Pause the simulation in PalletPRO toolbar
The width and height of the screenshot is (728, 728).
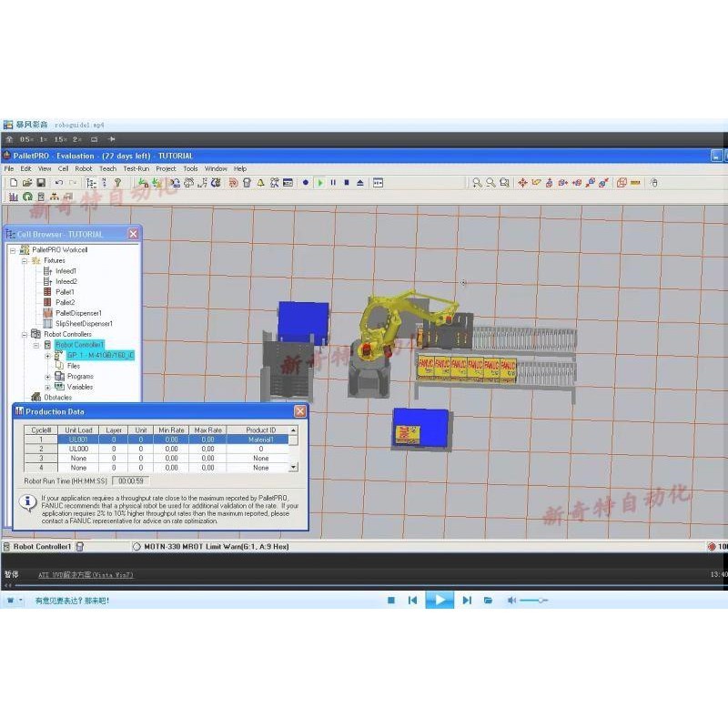(333, 183)
